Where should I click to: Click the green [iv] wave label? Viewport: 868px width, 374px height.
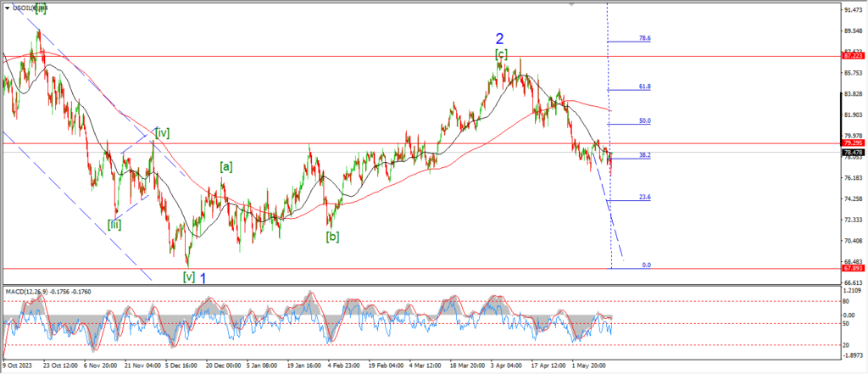click(x=161, y=131)
